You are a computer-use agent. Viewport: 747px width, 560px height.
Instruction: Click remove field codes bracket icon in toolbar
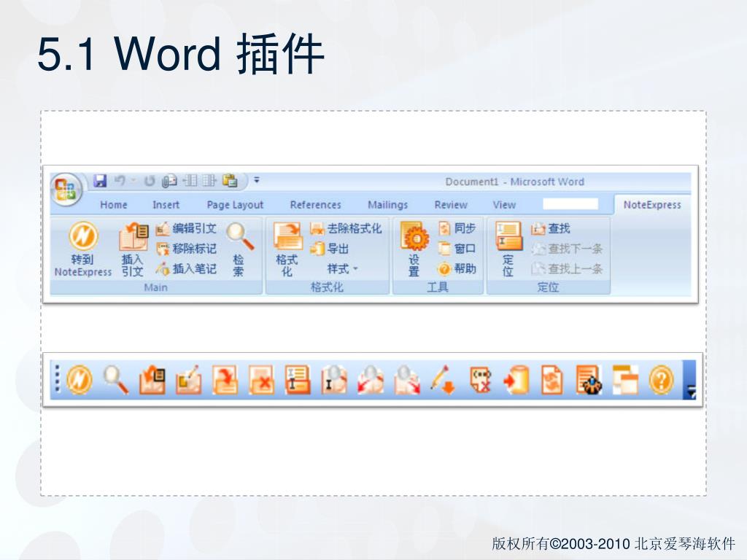[480, 380]
